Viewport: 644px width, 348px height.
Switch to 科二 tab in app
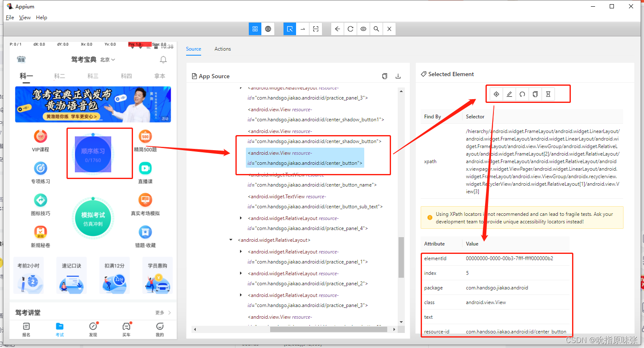click(59, 76)
